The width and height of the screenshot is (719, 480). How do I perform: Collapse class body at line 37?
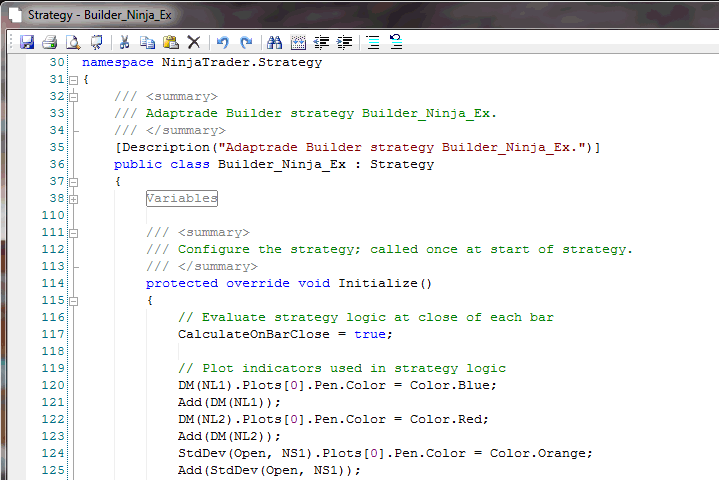tap(73, 182)
